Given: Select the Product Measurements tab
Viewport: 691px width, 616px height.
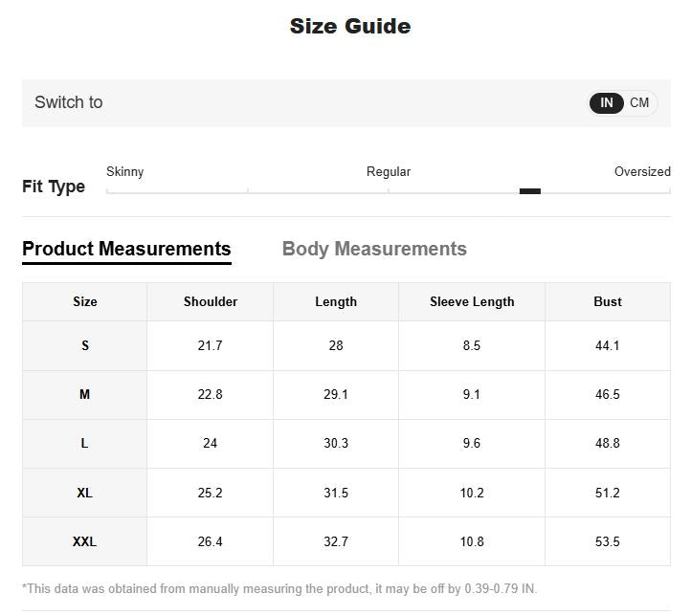Looking at the screenshot, I should pos(126,249).
